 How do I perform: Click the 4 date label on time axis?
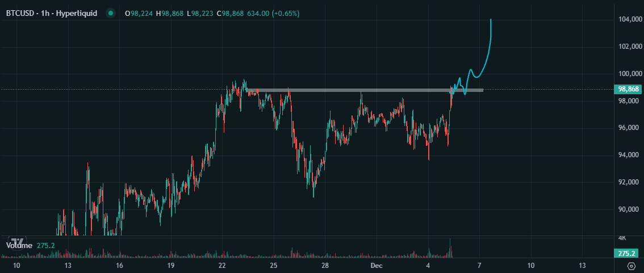coord(428,266)
